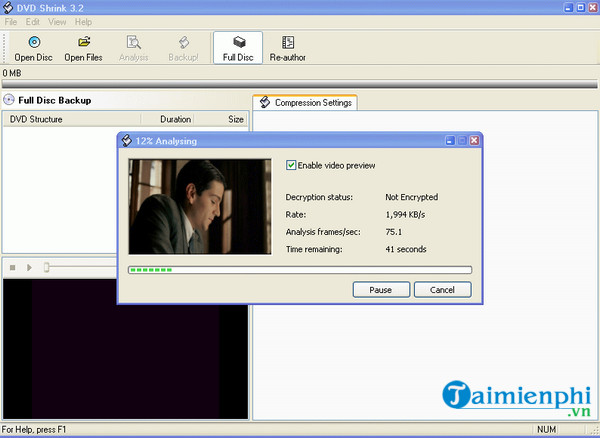Click the Decryption status label

[319, 197]
